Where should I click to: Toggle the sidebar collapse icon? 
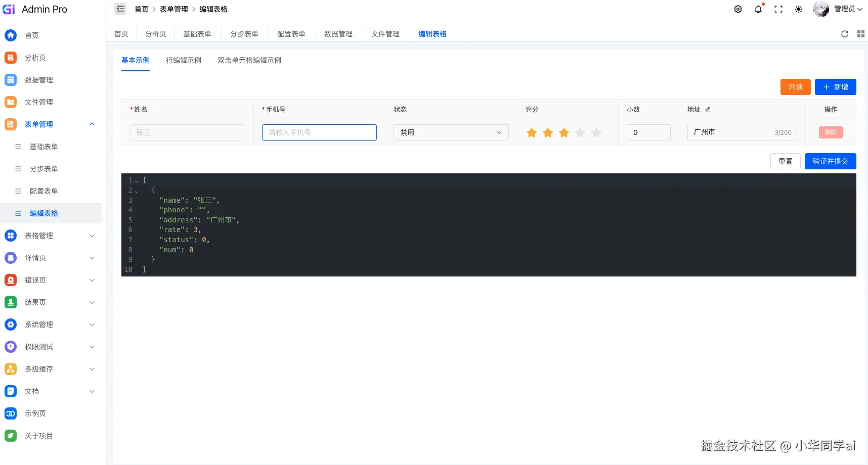pos(120,9)
